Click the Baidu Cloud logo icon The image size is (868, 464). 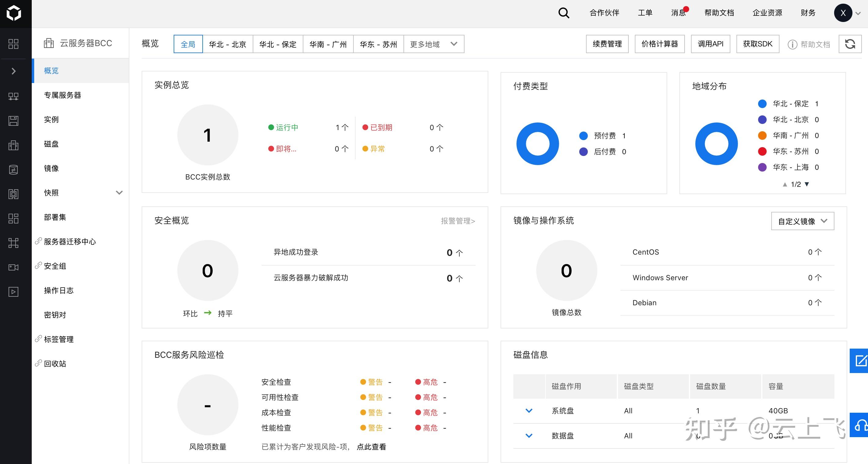pos(14,13)
